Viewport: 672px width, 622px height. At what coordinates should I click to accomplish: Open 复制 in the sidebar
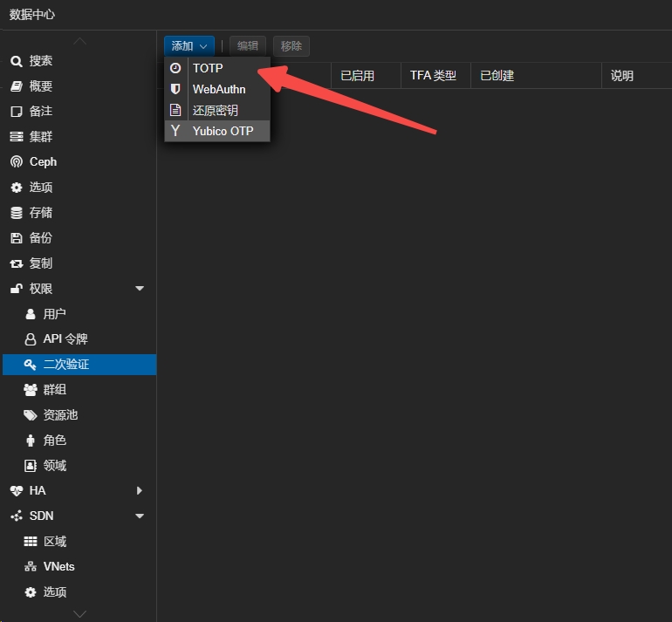(x=79, y=263)
